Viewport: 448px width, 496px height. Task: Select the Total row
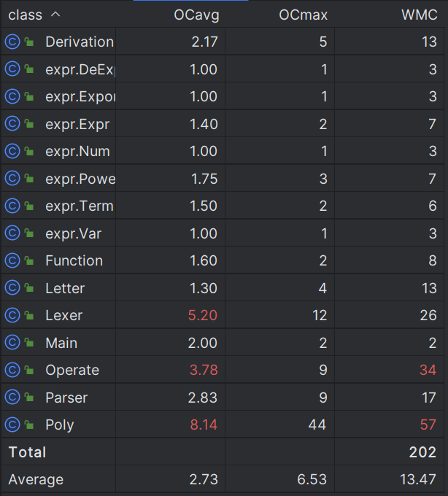pyautogui.click(x=223, y=452)
